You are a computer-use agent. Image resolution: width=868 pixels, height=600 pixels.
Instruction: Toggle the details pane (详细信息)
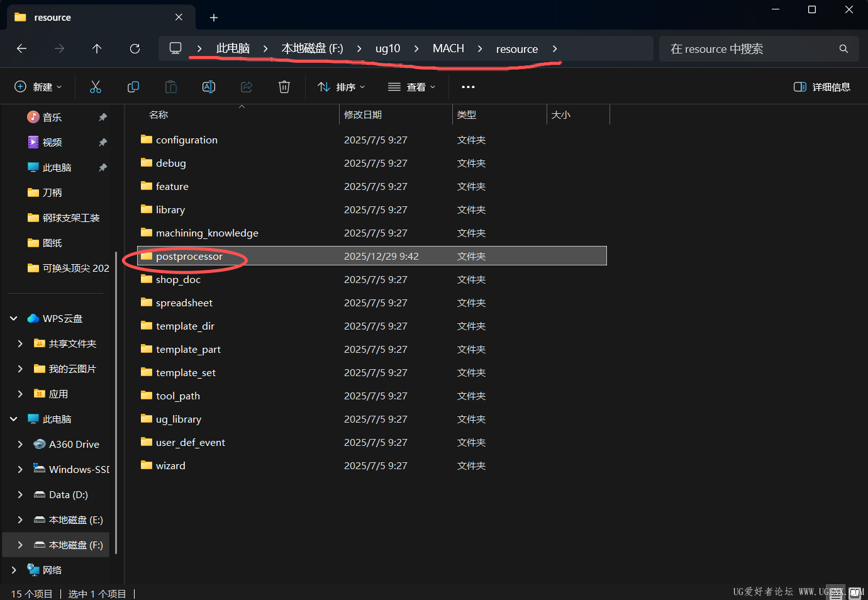click(822, 87)
